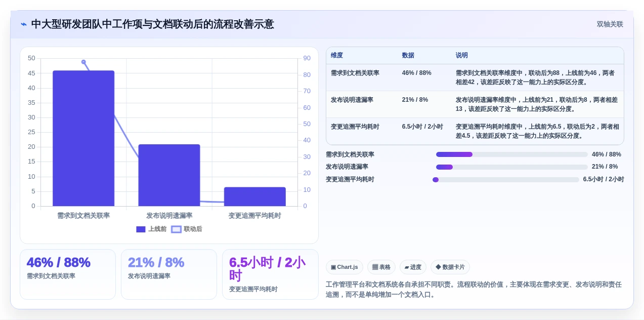Click the 需求到文档关联率 bar in chart
This screenshot has width=644, height=320.
(x=83, y=138)
